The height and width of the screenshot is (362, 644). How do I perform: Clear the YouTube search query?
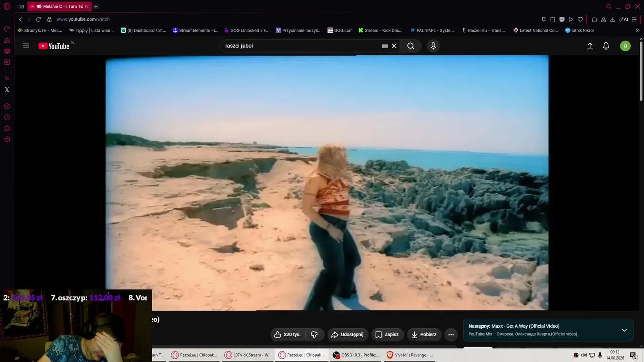pyautogui.click(x=394, y=46)
